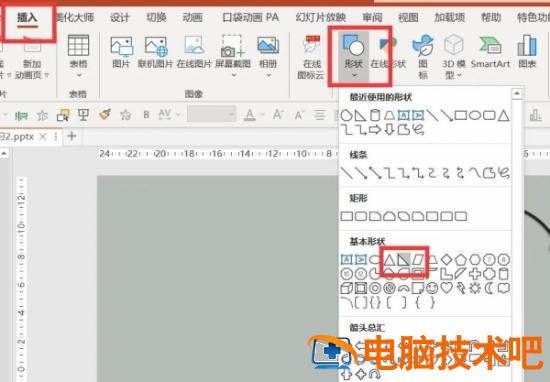
Task: Select the cylinder in recently used shapes
Action: (x=375, y=115)
